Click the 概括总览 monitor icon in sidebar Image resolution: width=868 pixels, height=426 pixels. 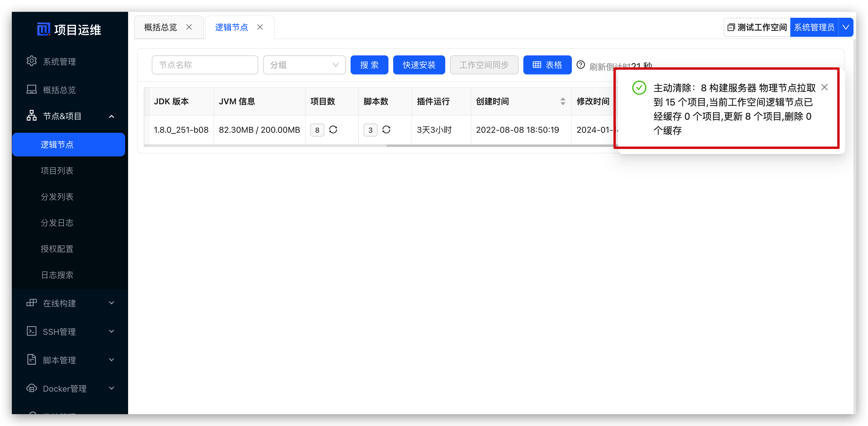[x=31, y=89]
